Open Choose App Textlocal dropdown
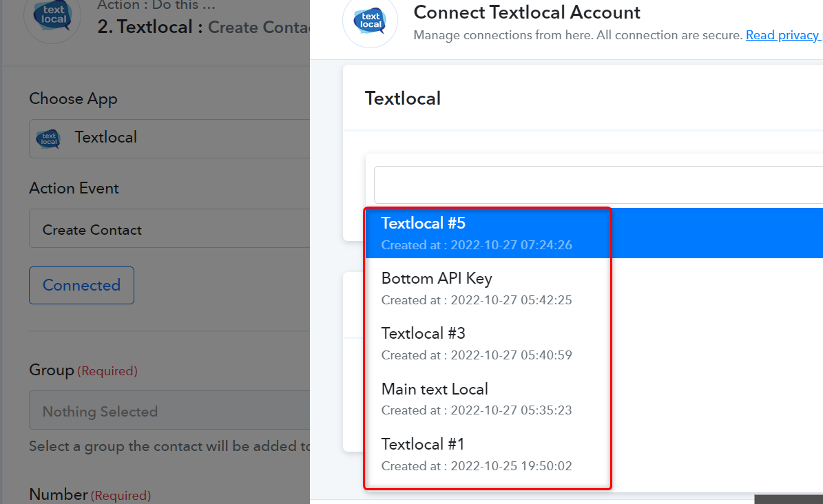 pyautogui.click(x=169, y=138)
